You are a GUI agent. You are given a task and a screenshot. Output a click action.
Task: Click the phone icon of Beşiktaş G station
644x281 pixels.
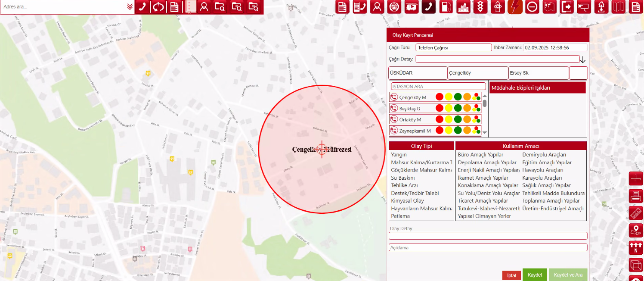(x=394, y=108)
